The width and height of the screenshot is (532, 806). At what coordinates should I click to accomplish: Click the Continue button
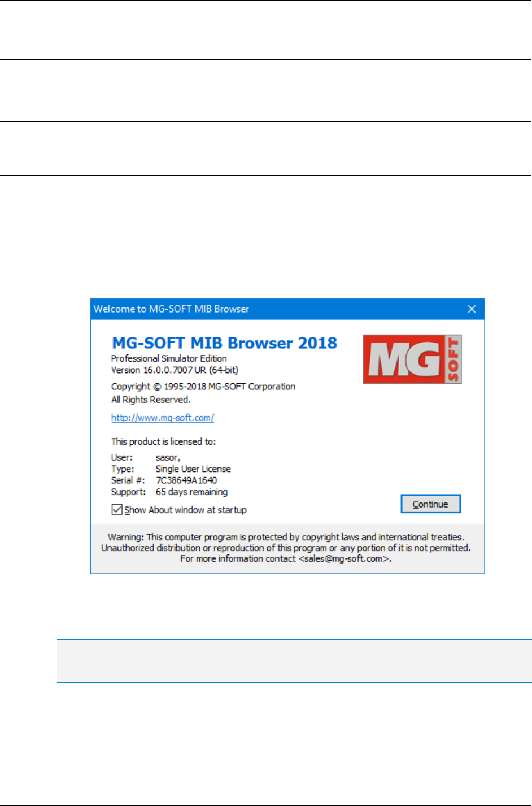(431, 504)
